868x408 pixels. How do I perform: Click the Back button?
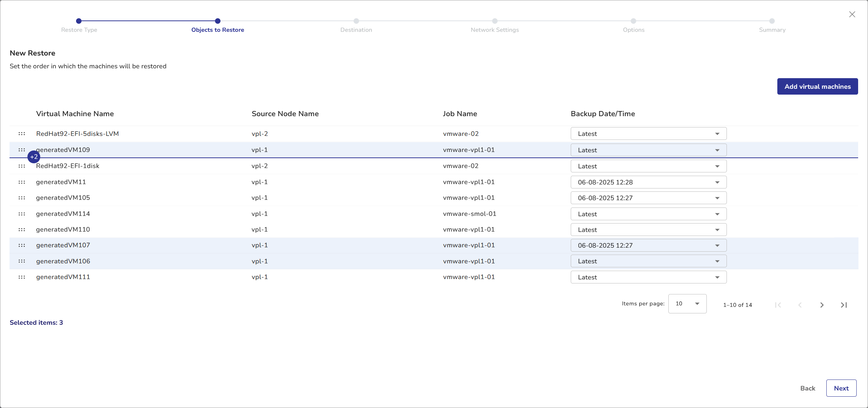tap(808, 388)
